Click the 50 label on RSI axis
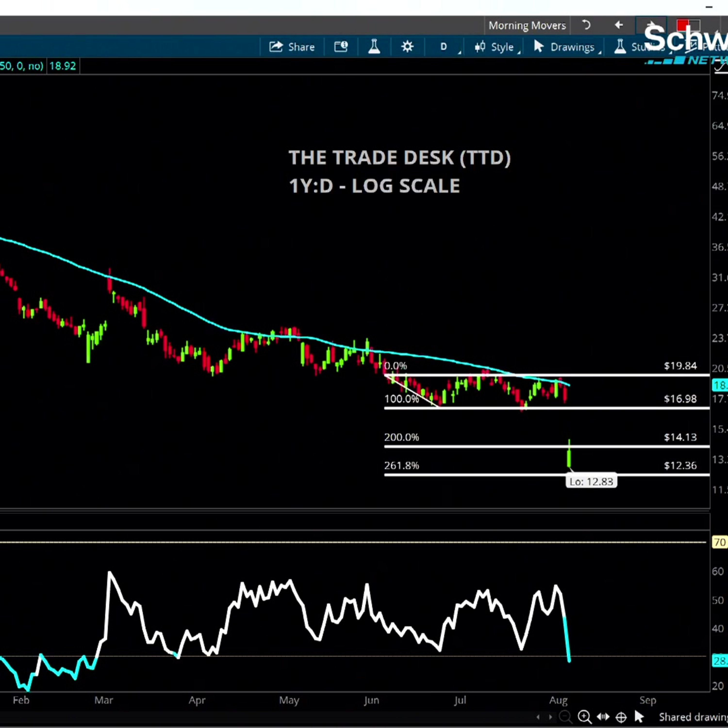This screenshot has height=728, width=728. (718, 600)
